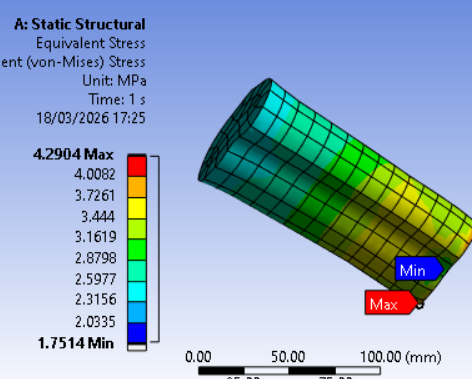The width and height of the screenshot is (472, 379).
Task: Click the 1.7514 Min legend value
Action: (x=76, y=343)
